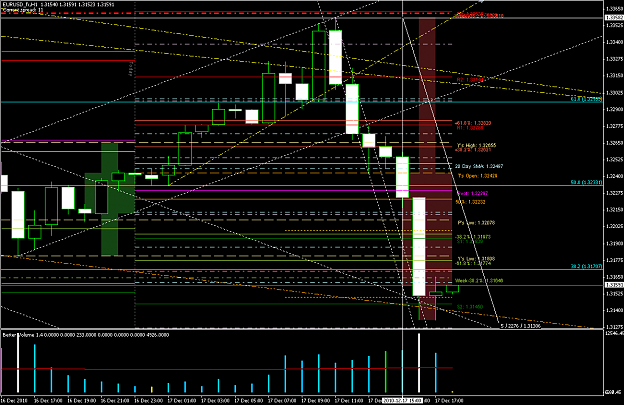This screenshot has width=625, height=406.
Task: Click the green shaded session rectangle
Action: point(110,199)
